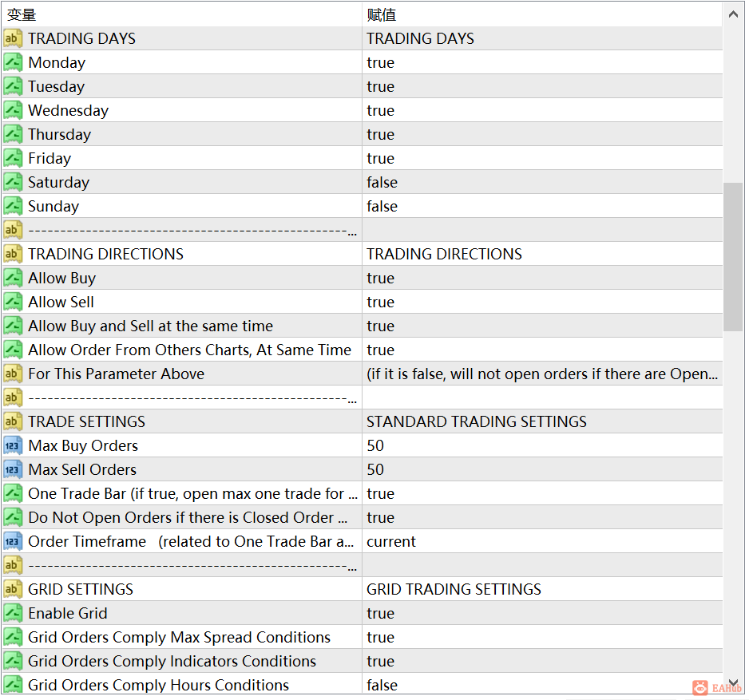This screenshot has height=700, width=749.
Task: Click the icon beside Enable Grid
Action: [x=13, y=613]
